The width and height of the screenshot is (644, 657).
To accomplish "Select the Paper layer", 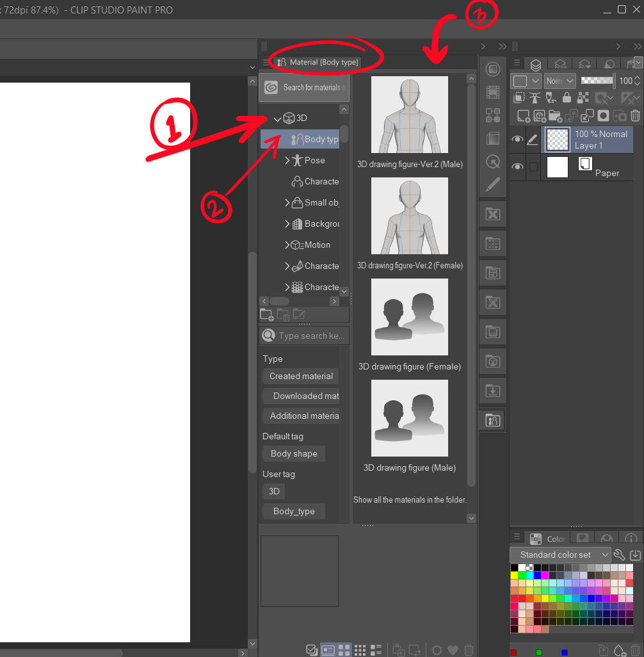I will tap(588, 167).
